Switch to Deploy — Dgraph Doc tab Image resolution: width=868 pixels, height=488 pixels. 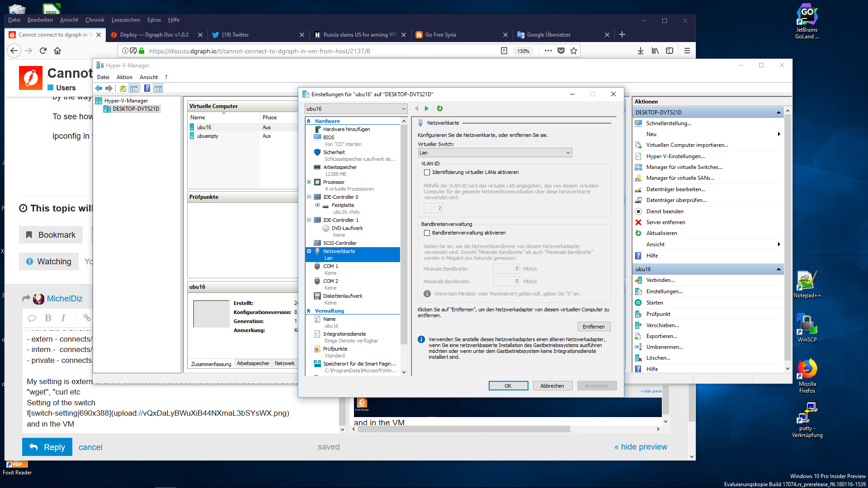click(156, 34)
